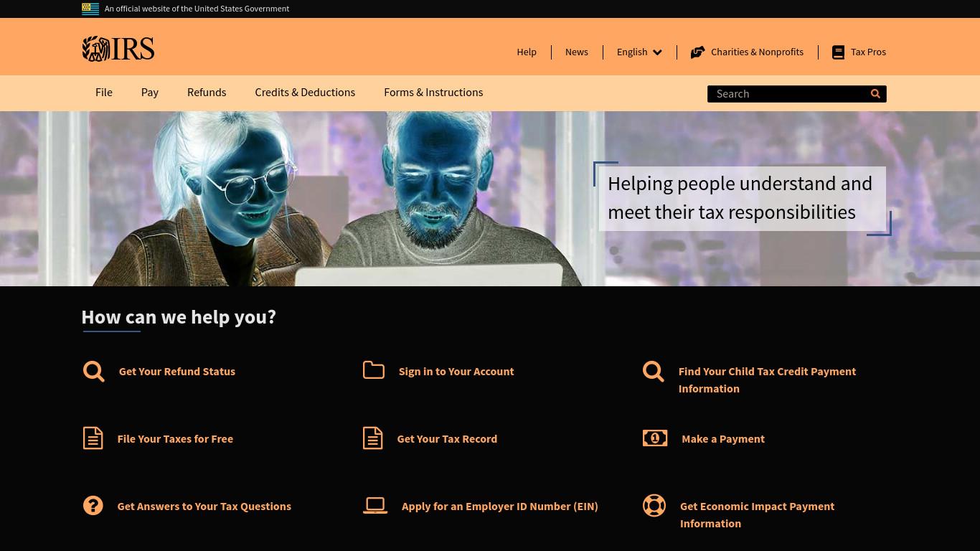Click File Your Taxes for Free link

click(175, 439)
